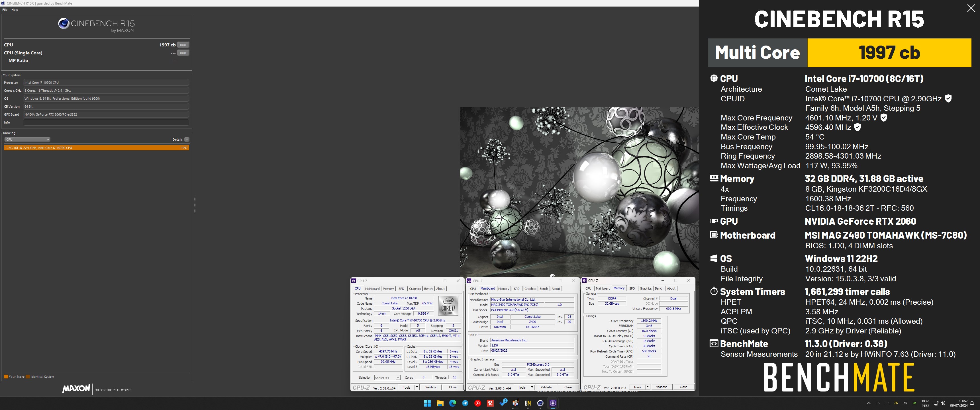
Task: Open Memory tab in first CPU-Z window
Action: [388, 289]
